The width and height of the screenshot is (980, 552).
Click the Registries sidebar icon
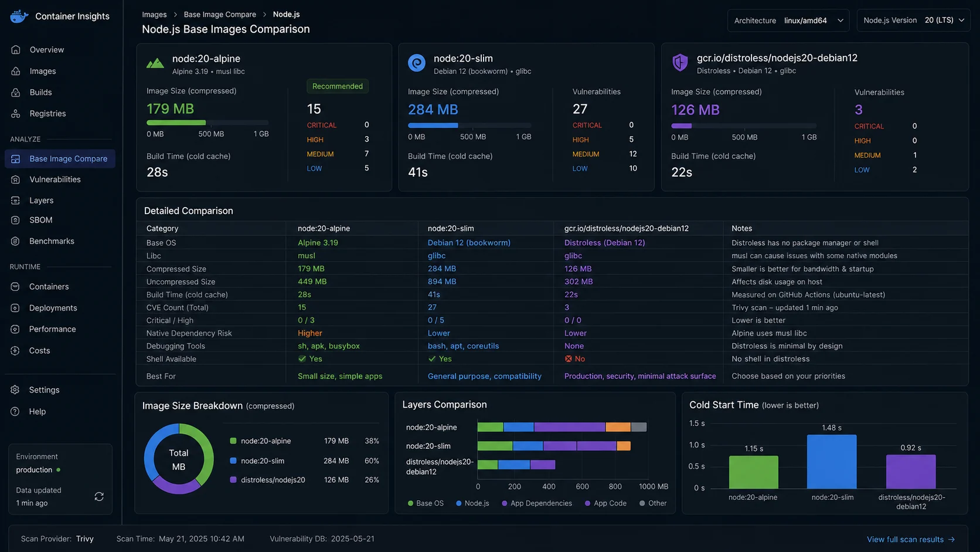coord(16,113)
